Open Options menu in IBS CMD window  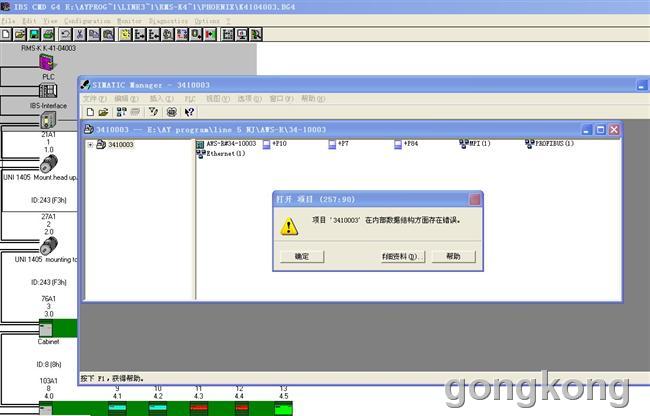coord(207,21)
